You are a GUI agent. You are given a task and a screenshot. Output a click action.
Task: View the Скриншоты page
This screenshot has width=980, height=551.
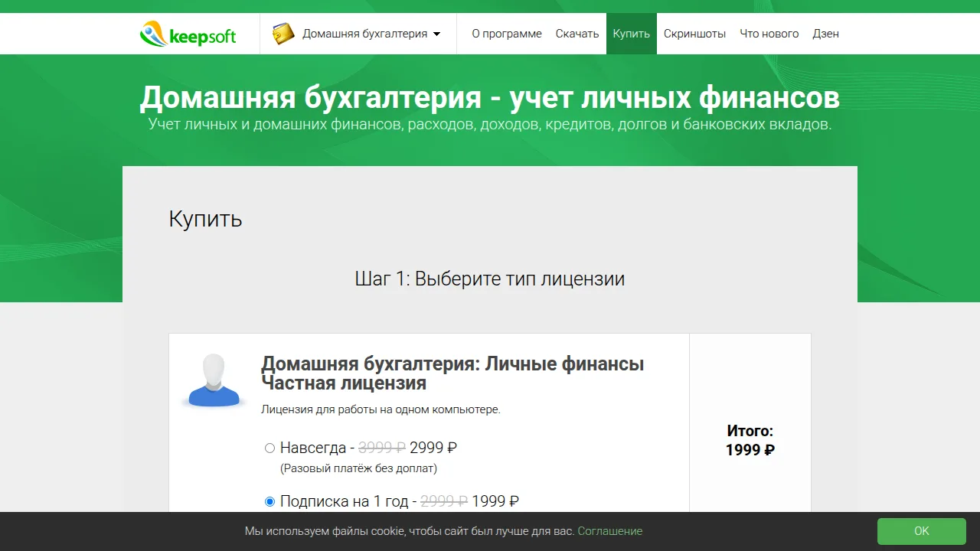click(x=694, y=34)
